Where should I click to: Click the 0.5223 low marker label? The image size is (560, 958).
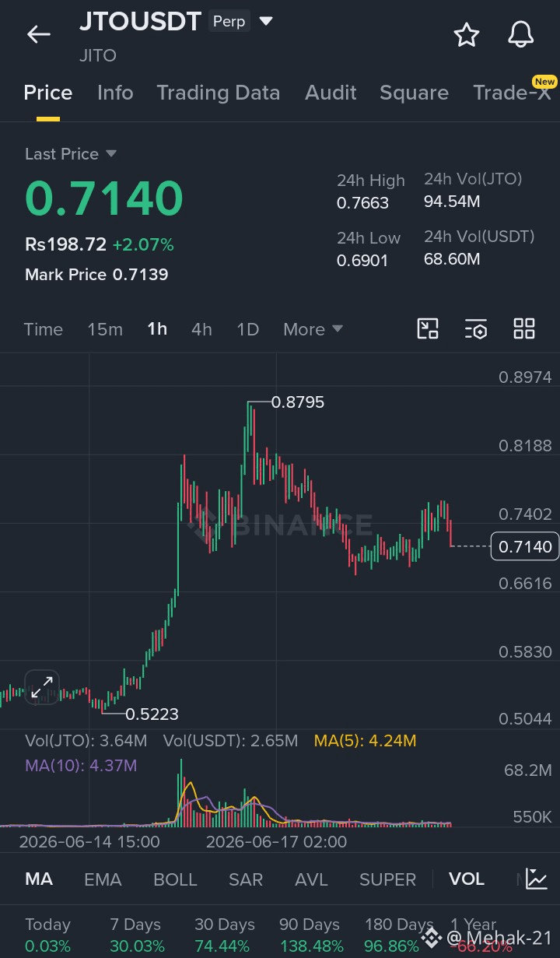[152, 714]
